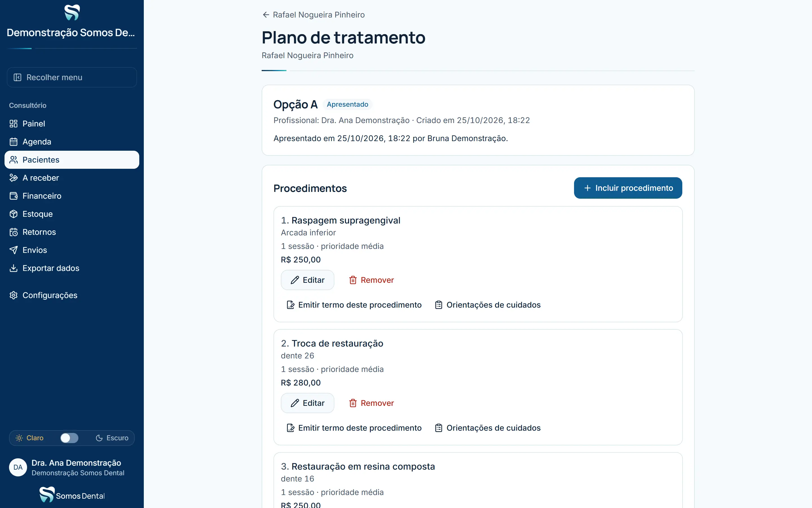
Task: Click the sun icon next to Claro
Action: click(19, 438)
